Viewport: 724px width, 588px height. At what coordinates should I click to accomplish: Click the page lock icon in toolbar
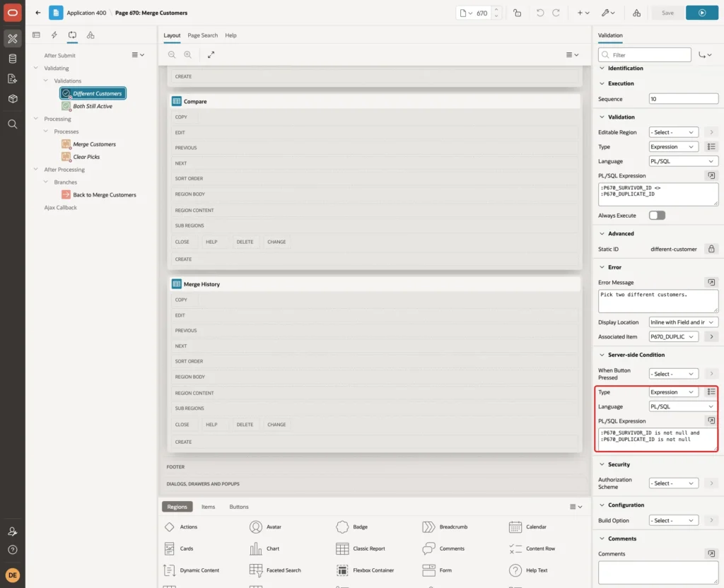tap(517, 13)
